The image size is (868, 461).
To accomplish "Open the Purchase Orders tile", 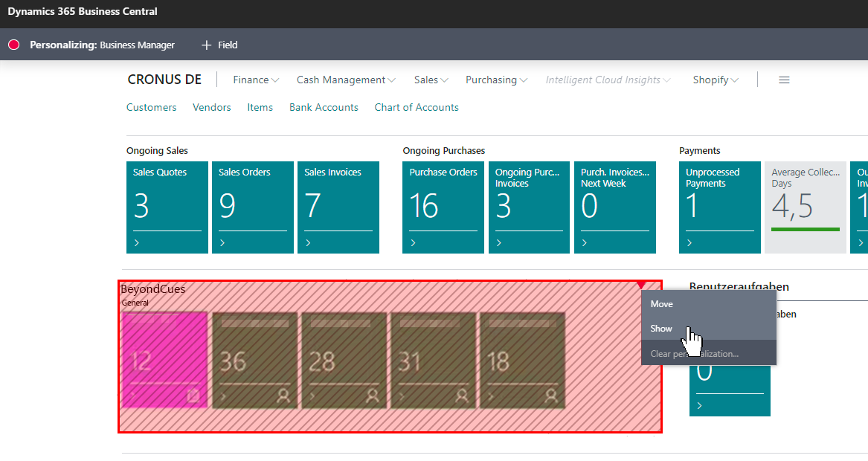I will click(x=443, y=207).
